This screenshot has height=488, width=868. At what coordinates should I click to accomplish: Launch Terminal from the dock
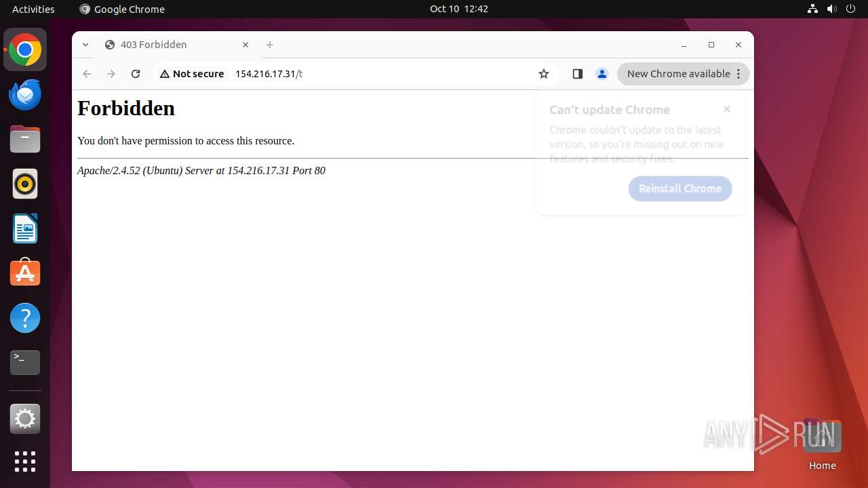coord(25,363)
